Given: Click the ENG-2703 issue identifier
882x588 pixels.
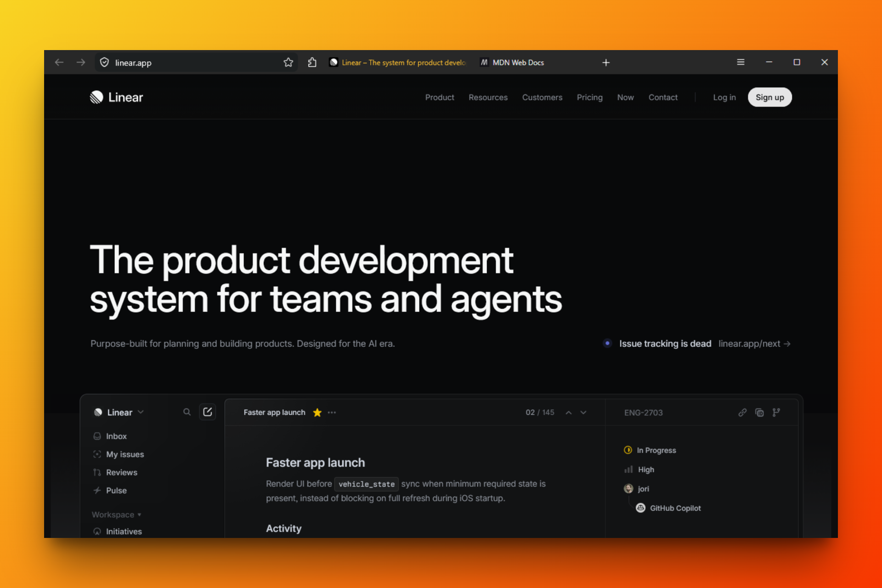Looking at the screenshot, I should pos(643,413).
